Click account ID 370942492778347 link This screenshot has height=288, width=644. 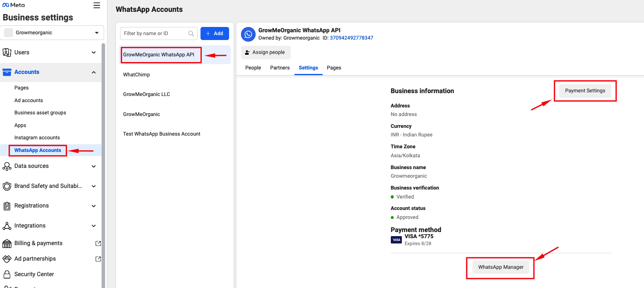(352, 38)
